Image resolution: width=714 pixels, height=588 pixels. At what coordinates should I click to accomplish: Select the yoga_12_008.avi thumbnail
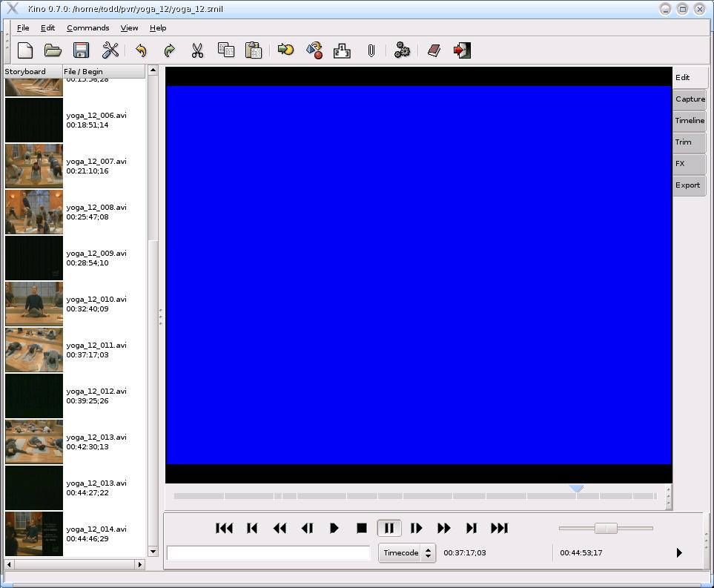click(x=34, y=212)
